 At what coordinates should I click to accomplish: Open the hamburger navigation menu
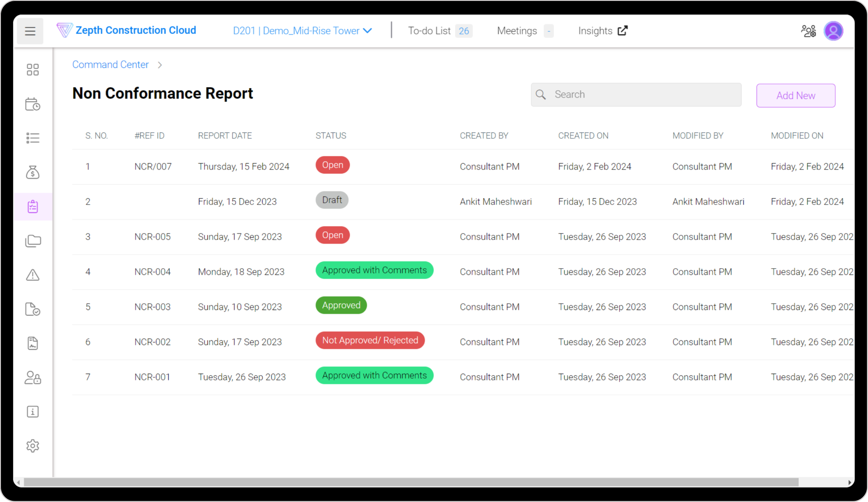(x=30, y=31)
